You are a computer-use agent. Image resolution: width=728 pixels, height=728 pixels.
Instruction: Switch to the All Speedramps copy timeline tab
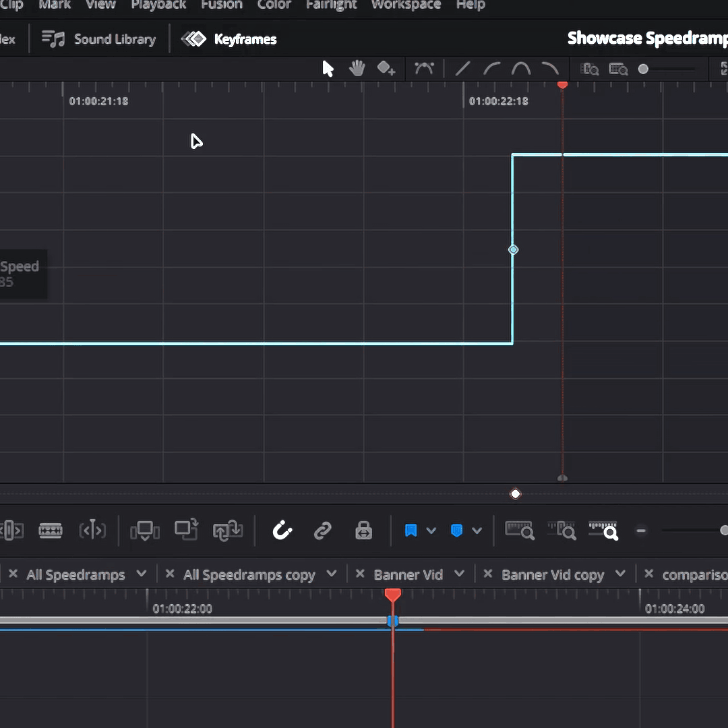point(249,574)
